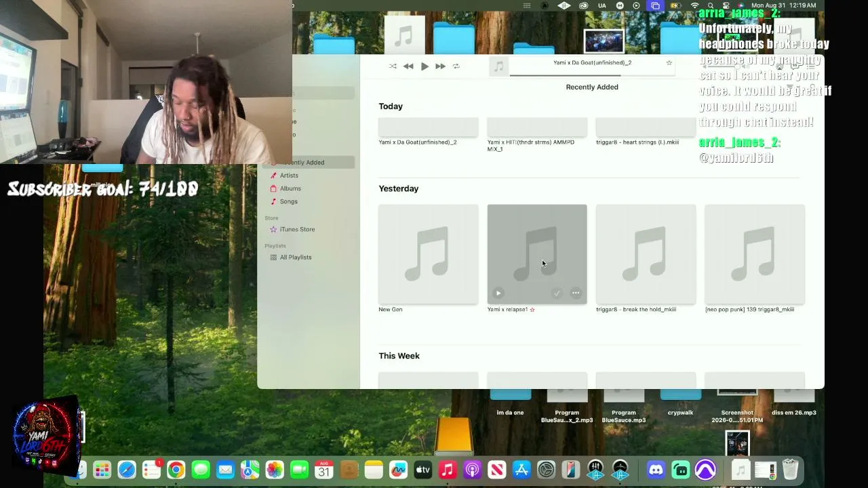
Task: Click the now playing artwork music note
Action: pos(498,66)
